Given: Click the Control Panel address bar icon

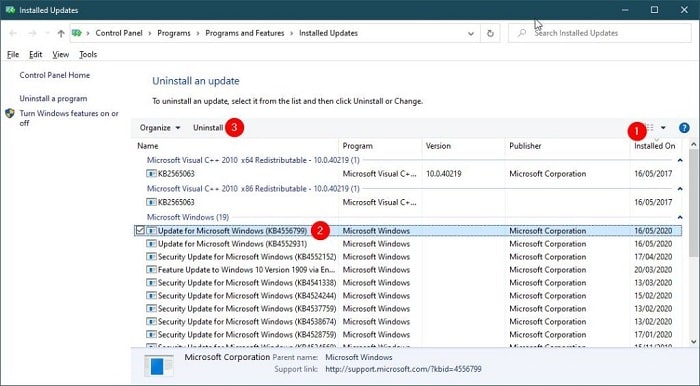Looking at the screenshot, I should [77, 33].
